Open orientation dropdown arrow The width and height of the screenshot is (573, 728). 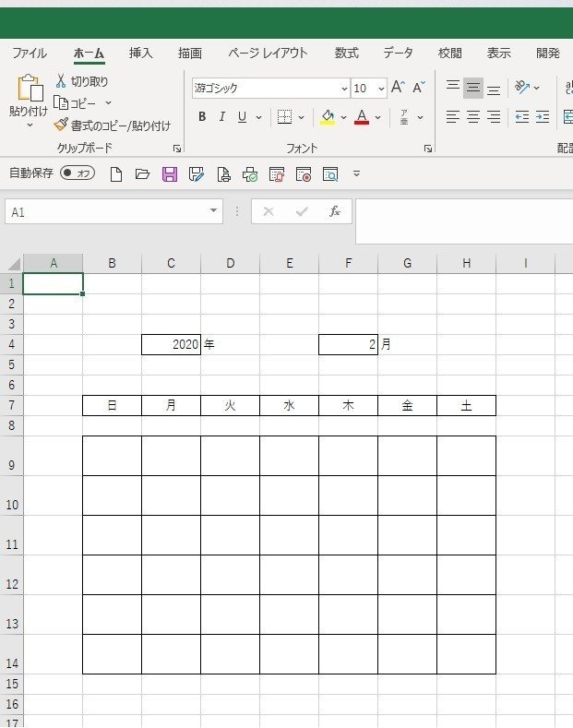tap(537, 88)
